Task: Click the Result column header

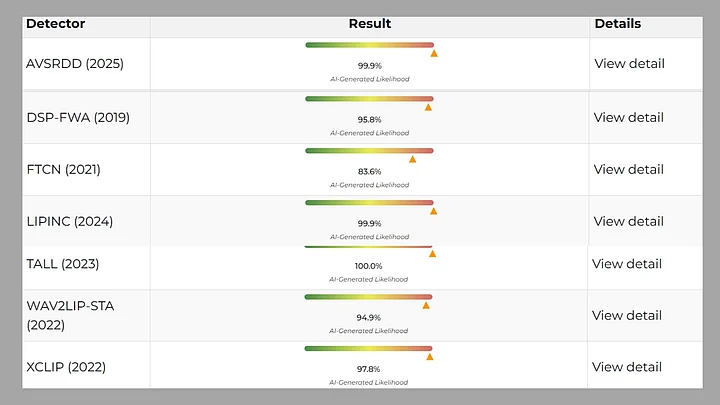Action: [370, 23]
